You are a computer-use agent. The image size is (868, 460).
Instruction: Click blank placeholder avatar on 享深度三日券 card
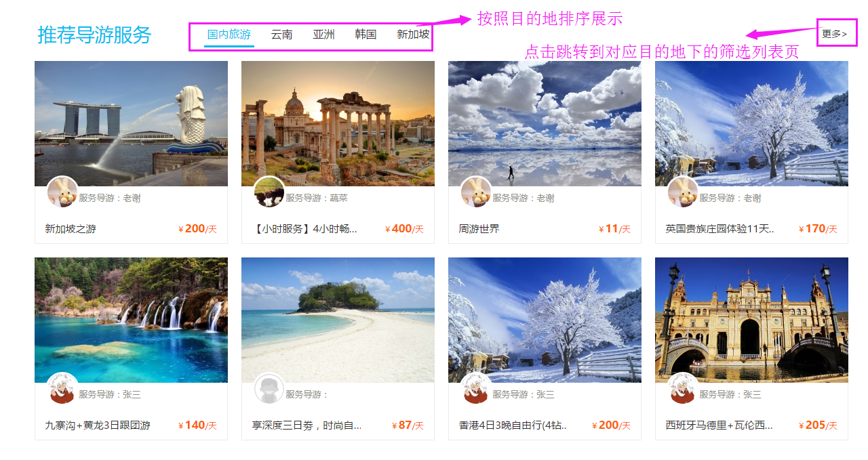click(269, 389)
